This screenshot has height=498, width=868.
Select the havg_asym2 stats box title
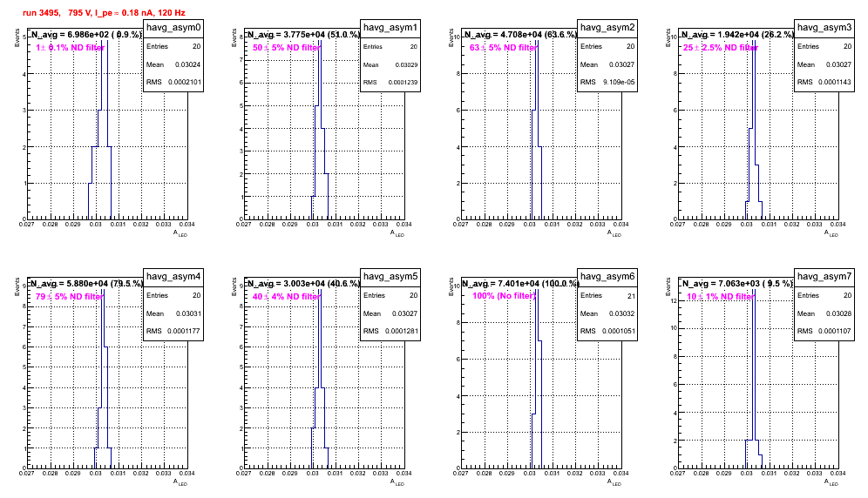607,28
